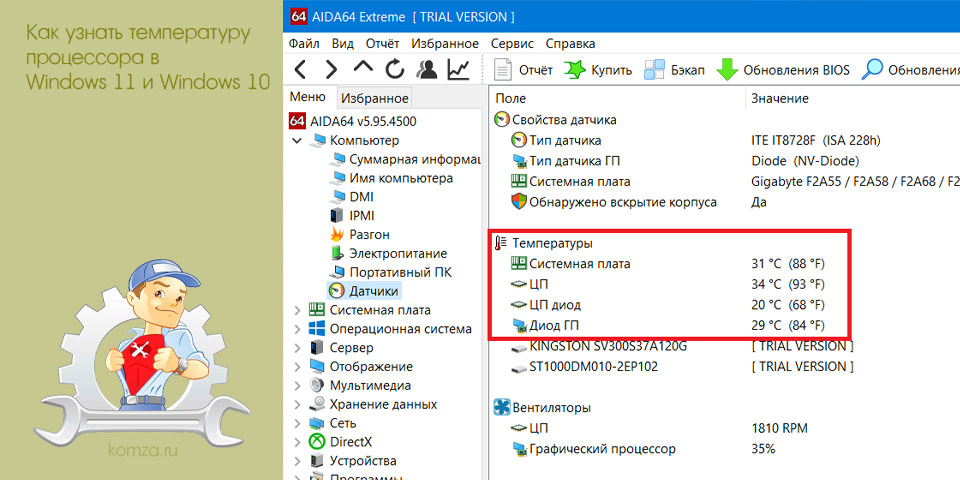Select Разгон tree item
The image size is (960, 480).
(359, 234)
